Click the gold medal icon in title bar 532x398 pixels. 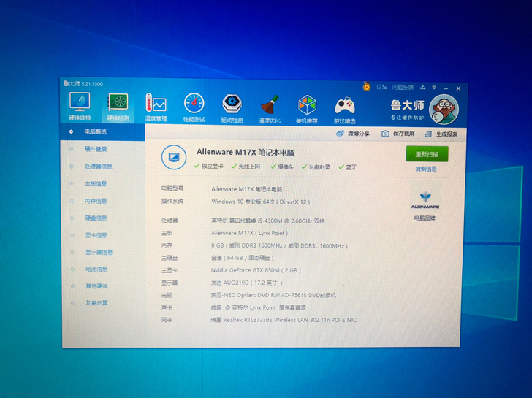pyautogui.click(x=367, y=86)
